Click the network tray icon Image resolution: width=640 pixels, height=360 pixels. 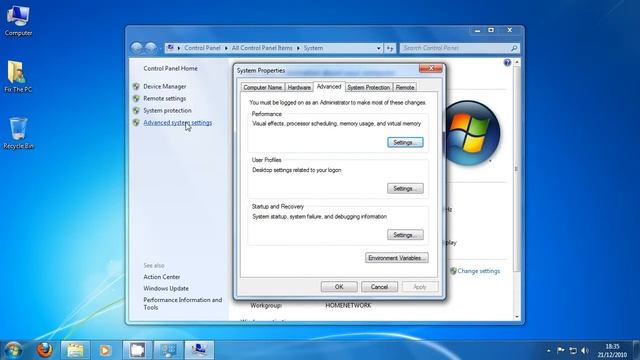[x=573, y=350]
